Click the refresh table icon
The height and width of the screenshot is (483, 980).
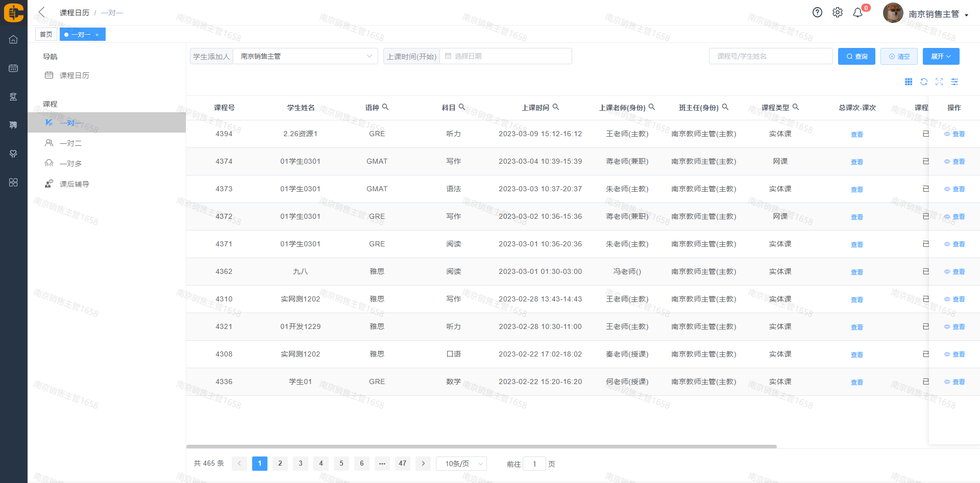pos(924,82)
